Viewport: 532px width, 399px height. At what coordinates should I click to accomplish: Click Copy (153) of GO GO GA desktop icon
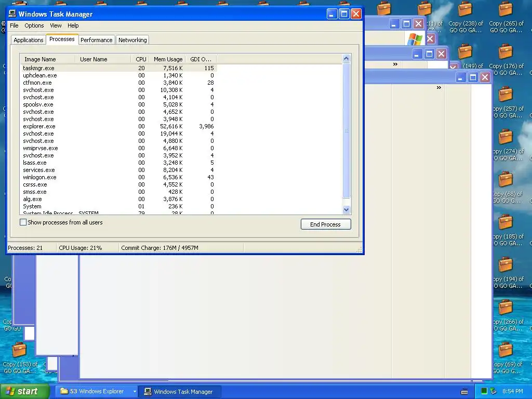point(19,357)
